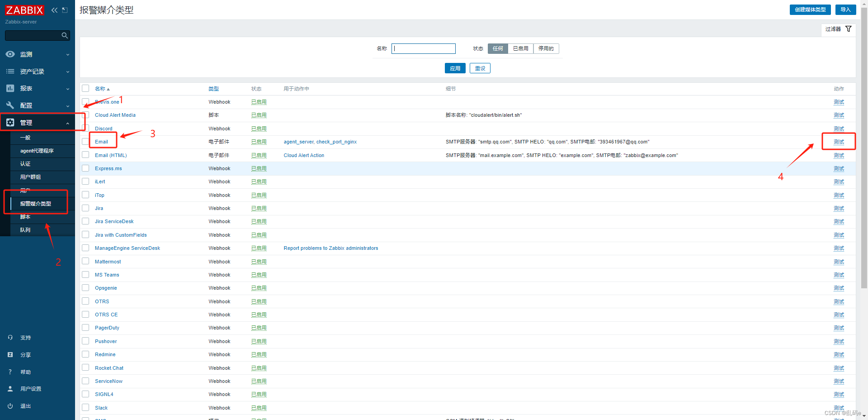Click 测试 link for Email row

tap(839, 142)
